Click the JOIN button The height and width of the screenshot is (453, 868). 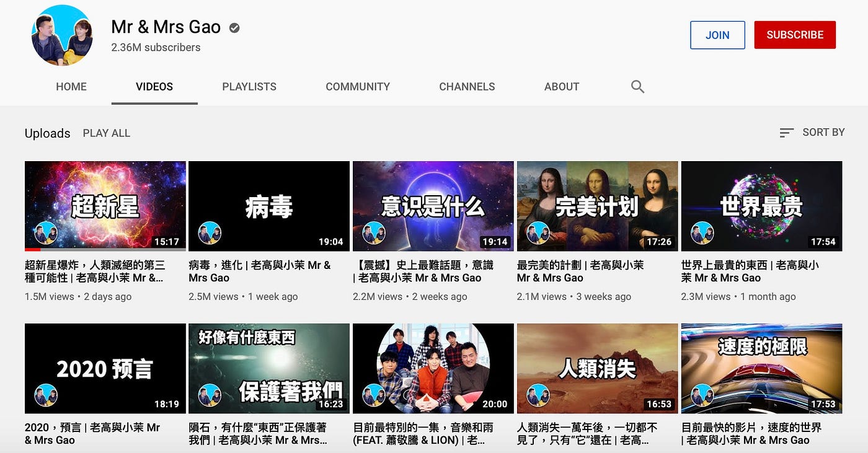[x=717, y=35]
